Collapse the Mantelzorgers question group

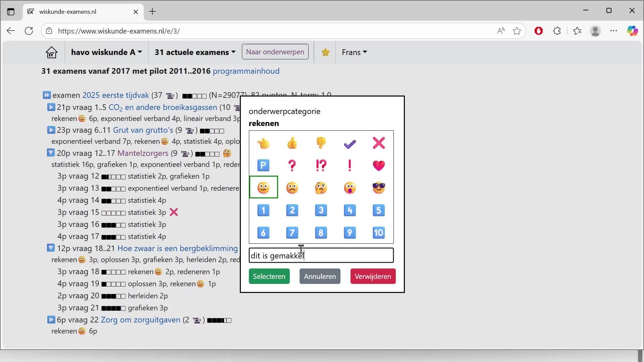(x=51, y=153)
